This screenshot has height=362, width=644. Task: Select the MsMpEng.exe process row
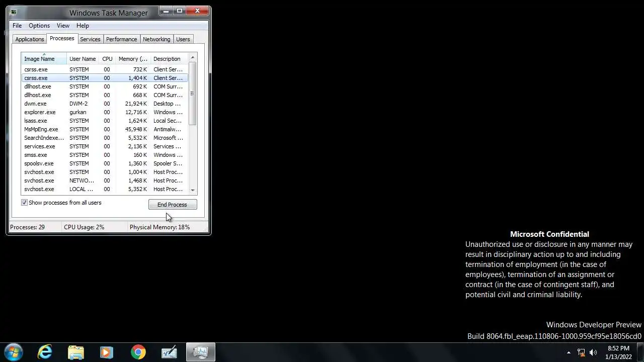(x=105, y=129)
